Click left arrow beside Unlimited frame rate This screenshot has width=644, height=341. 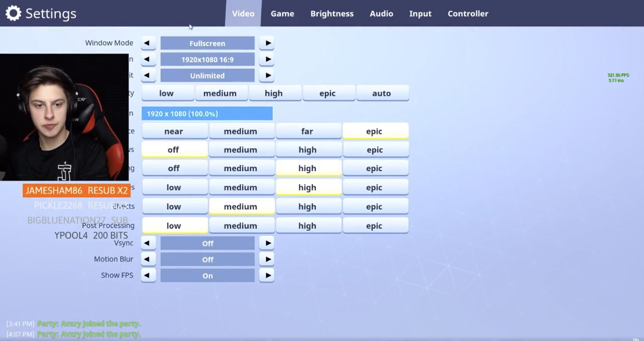[x=148, y=76]
